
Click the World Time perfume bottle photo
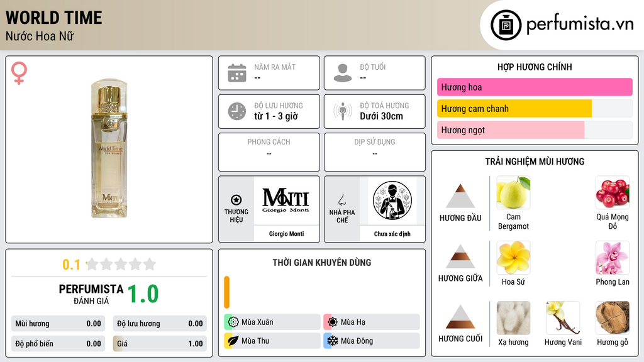[109, 148]
